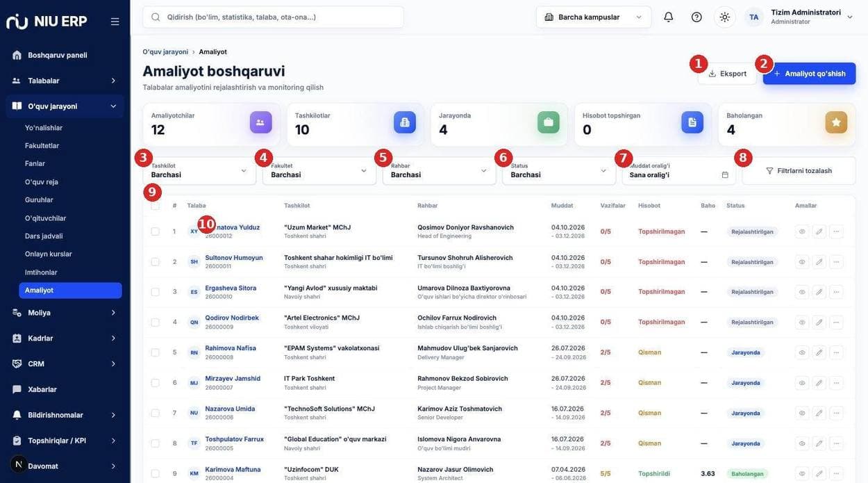Click the Amaliyot qo'shish button

tap(810, 74)
